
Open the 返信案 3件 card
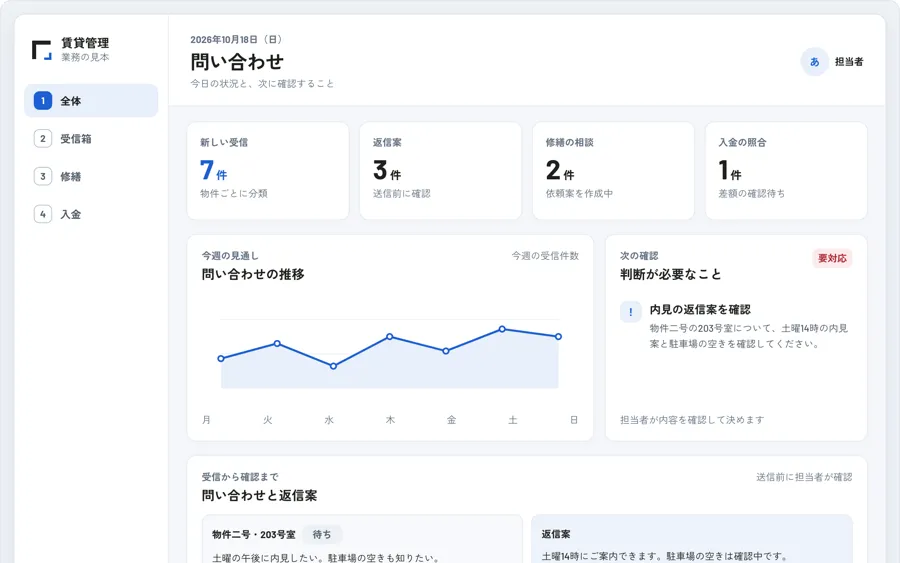441,170
